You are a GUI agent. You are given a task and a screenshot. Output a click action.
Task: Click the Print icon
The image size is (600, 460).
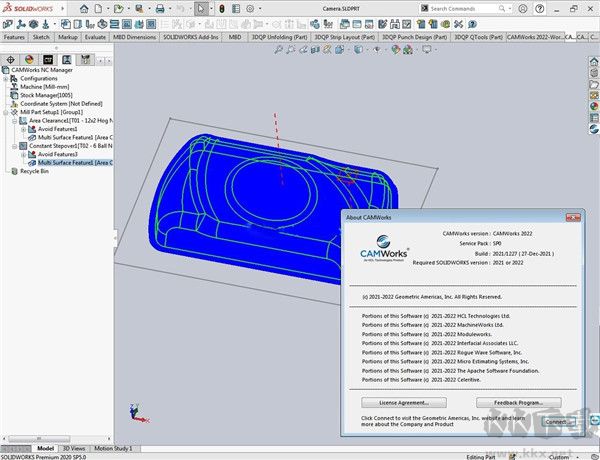point(160,8)
